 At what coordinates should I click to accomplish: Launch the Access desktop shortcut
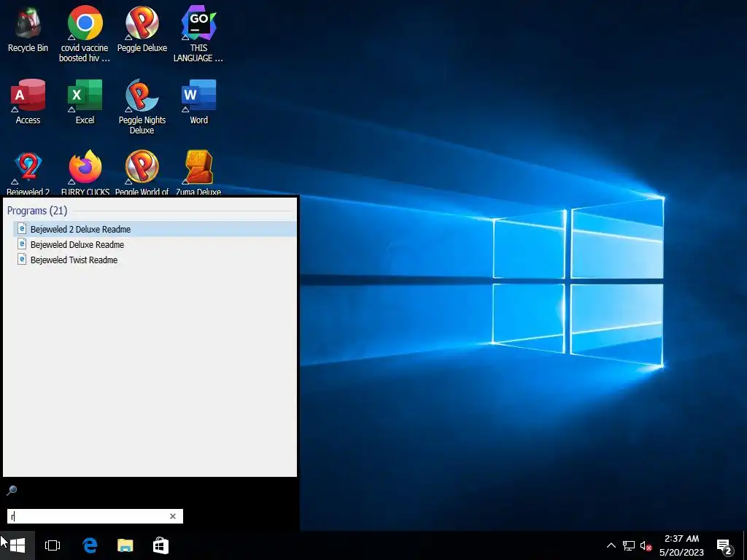pos(28,101)
